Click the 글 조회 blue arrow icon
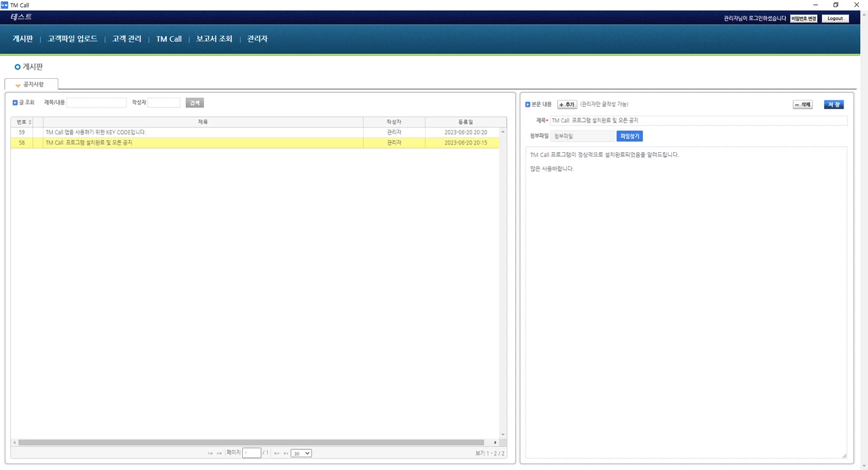Viewport: 868px width, 470px height. pyautogui.click(x=15, y=102)
